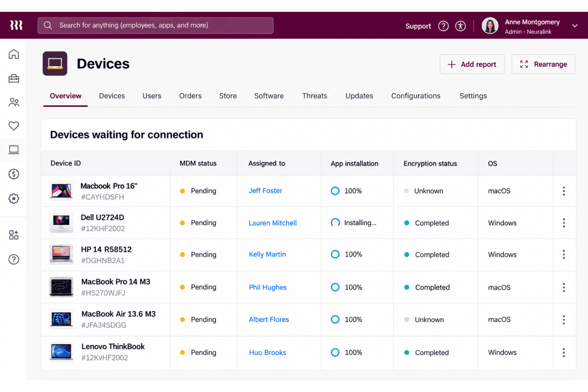Viewport: 588px width, 392px height.
Task: Select the laptop devices icon in sidebar
Action: [x=14, y=150]
